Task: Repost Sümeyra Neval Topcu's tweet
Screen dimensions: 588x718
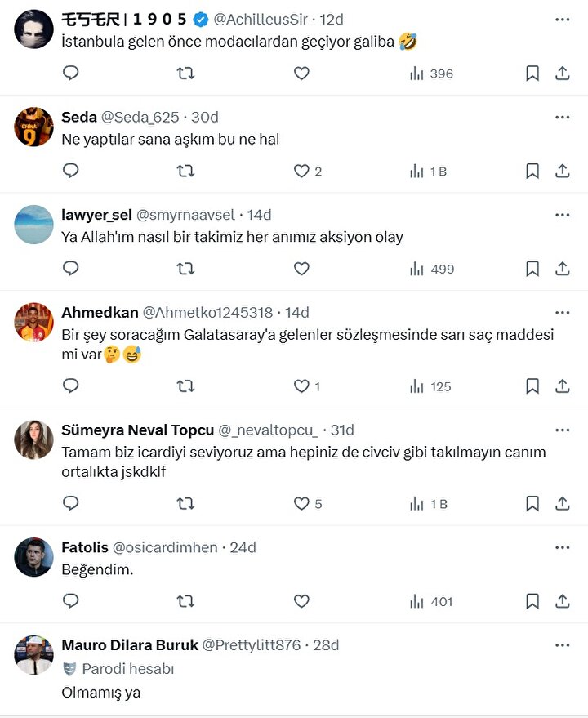Action: click(185, 504)
